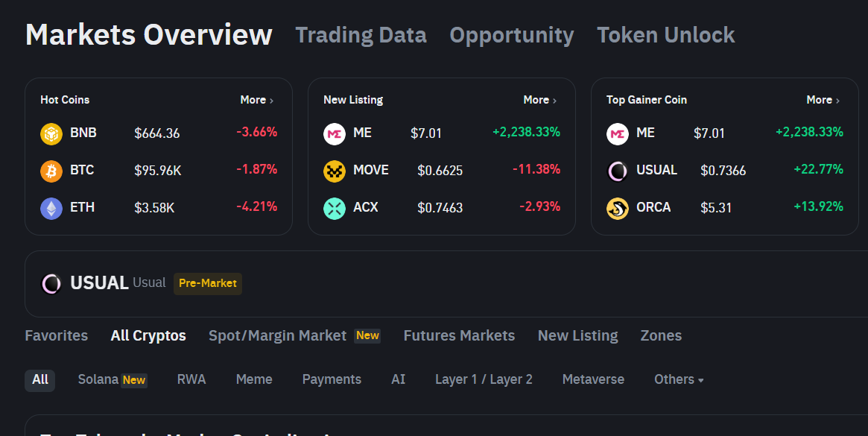Click the ORCA coin icon
The width and height of the screenshot is (868, 436).
(618, 209)
